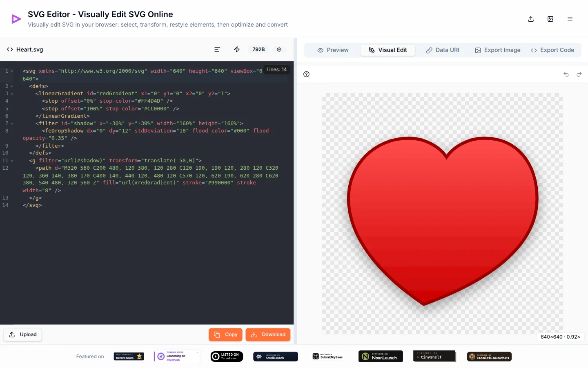Open the Data URI tab
The width and height of the screenshot is (588, 368).
[443, 50]
